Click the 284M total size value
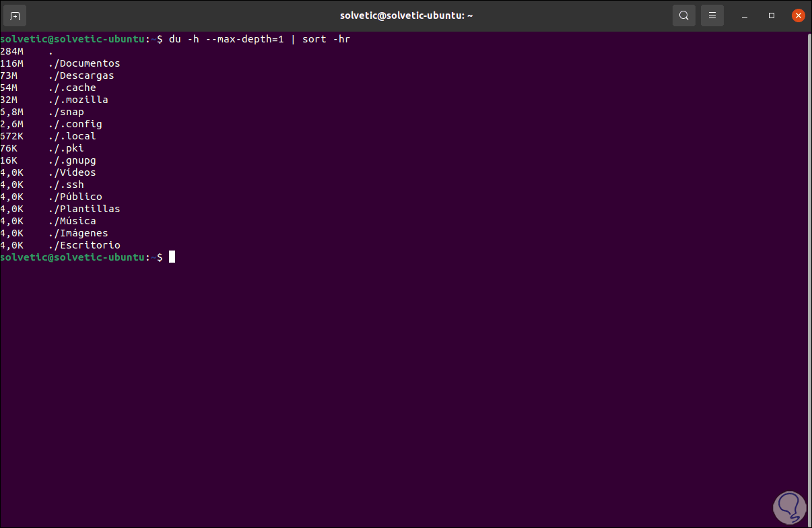The width and height of the screenshot is (812, 528). point(12,51)
